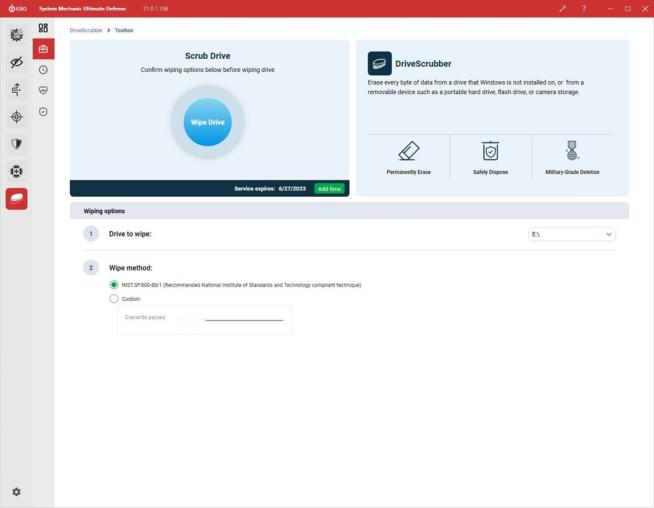Open the shield security sidebar icon
654x508 pixels.
point(17,144)
